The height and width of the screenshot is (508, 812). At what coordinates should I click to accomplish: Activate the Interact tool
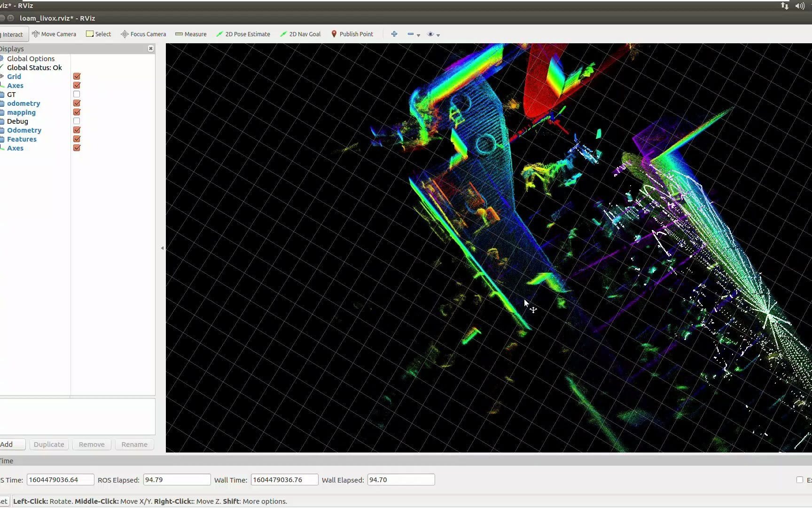[x=12, y=34]
